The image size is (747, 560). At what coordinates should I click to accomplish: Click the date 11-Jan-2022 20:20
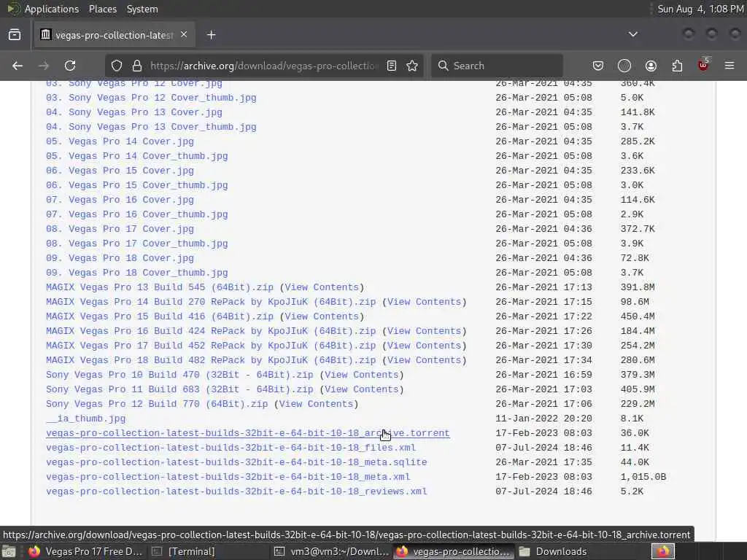pyautogui.click(x=543, y=419)
